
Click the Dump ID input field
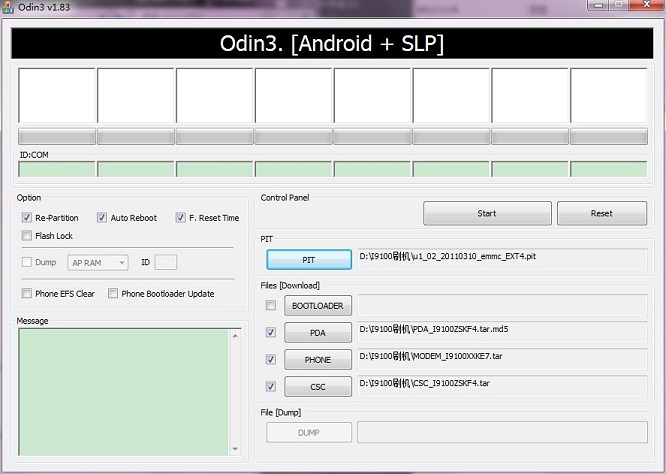pos(166,262)
